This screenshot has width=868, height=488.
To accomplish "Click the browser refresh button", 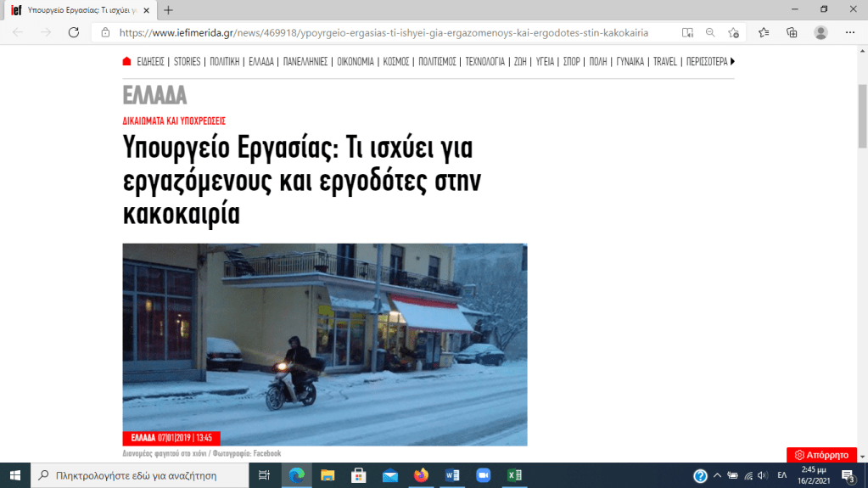I will point(74,32).
